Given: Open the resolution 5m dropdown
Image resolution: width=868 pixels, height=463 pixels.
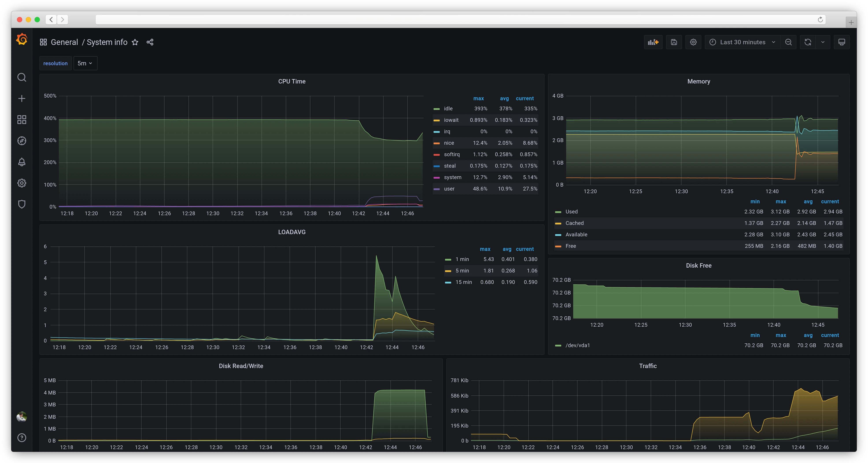Looking at the screenshot, I should (85, 63).
